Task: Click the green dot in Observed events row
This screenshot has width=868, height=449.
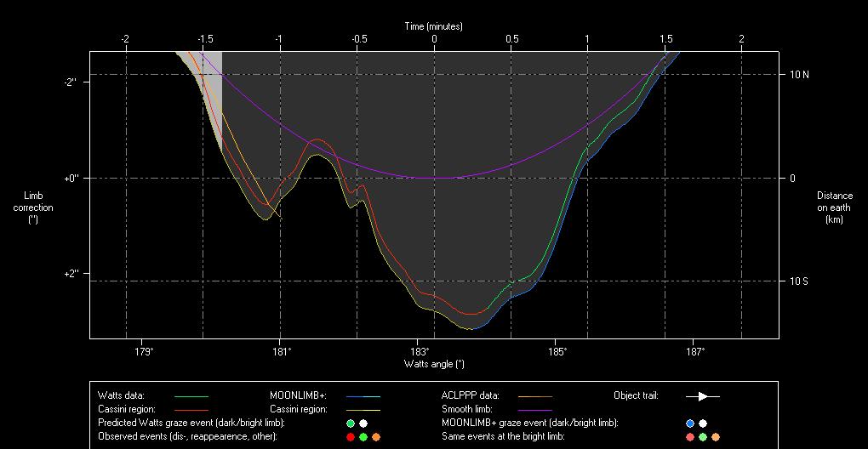Action: [363, 437]
